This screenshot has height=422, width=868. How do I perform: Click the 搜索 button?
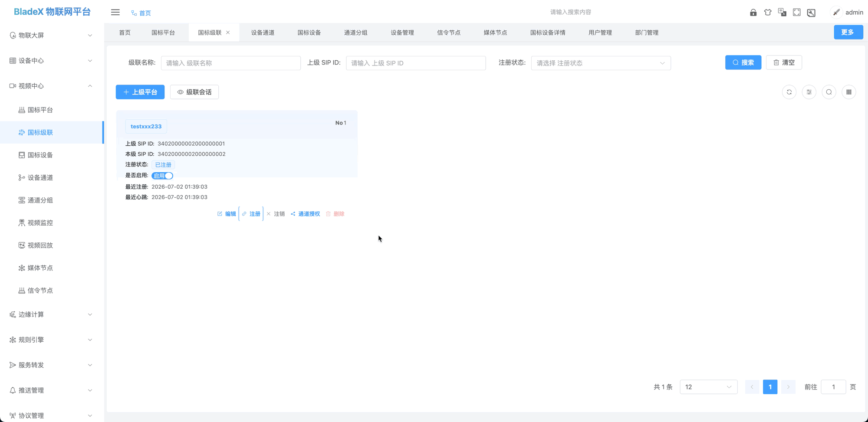click(x=743, y=62)
